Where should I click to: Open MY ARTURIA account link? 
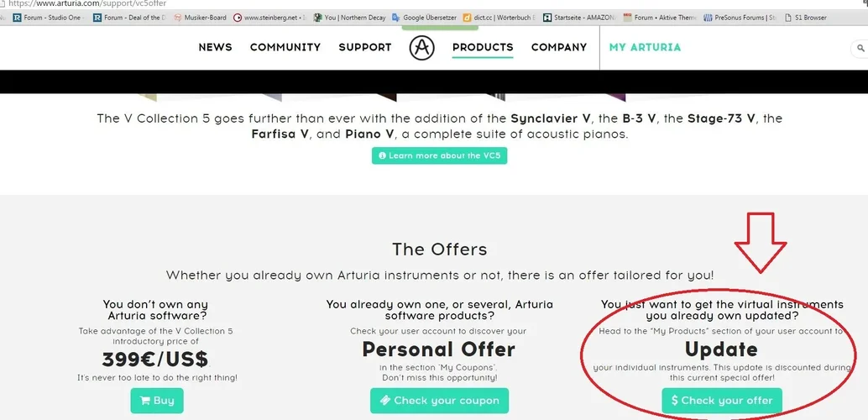pyautogui.click(x=645, y=48)
